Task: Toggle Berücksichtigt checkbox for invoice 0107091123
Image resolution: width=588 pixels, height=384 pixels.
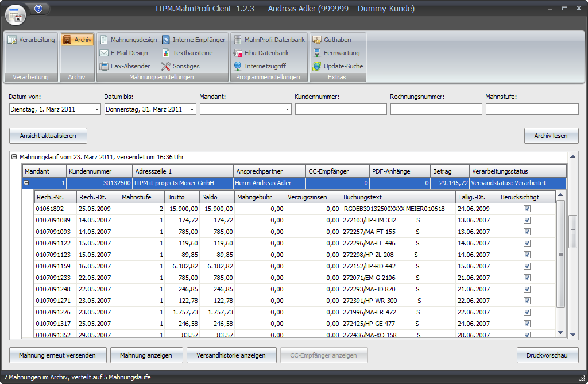Action: 527,255
